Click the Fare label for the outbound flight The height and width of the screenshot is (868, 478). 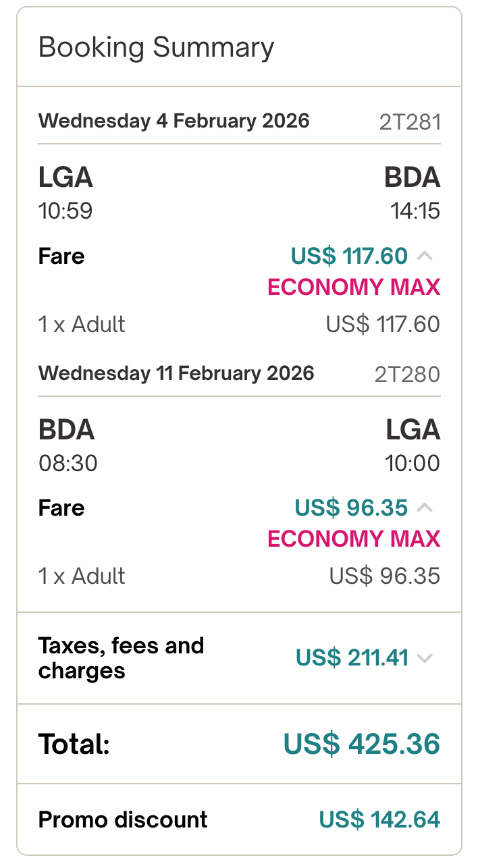61,256
